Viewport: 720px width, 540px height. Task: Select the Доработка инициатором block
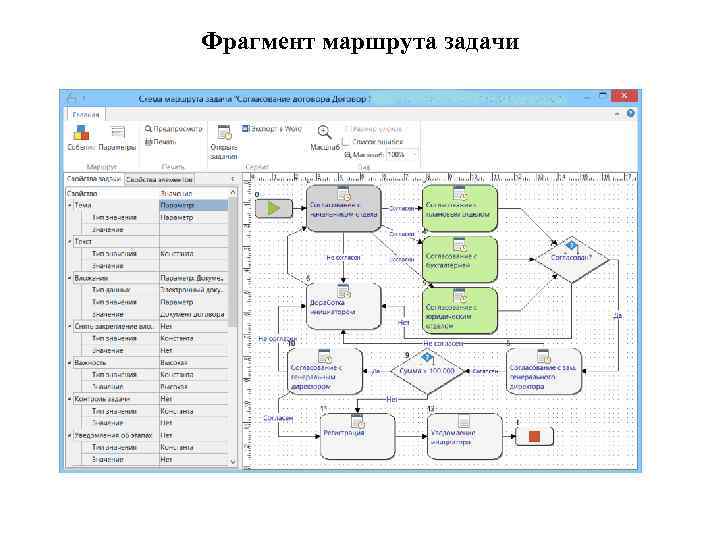(343, 306)
